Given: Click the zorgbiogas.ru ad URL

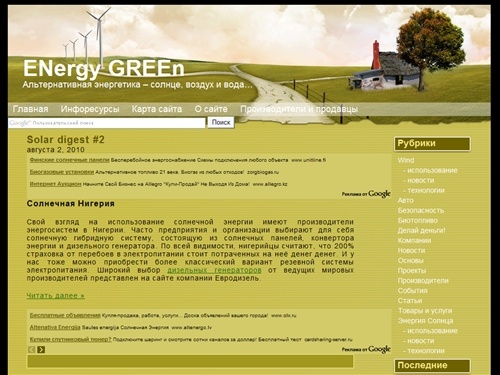Looking at the screenshot, I should (263, 172).
